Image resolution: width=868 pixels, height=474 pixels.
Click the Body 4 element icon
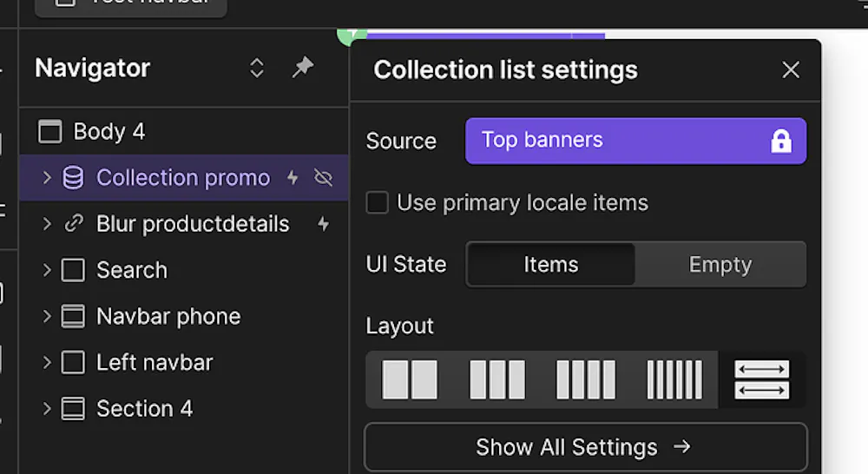[x=49, y=132]
